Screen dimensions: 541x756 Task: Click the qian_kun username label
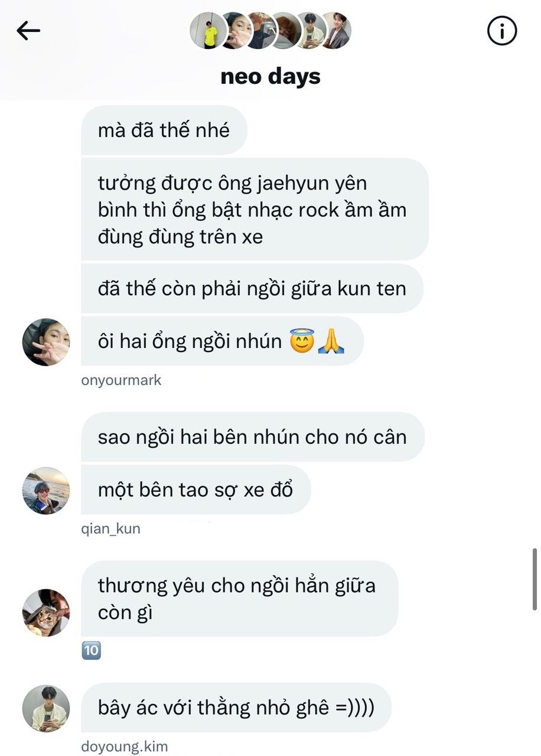pos(110,529)
